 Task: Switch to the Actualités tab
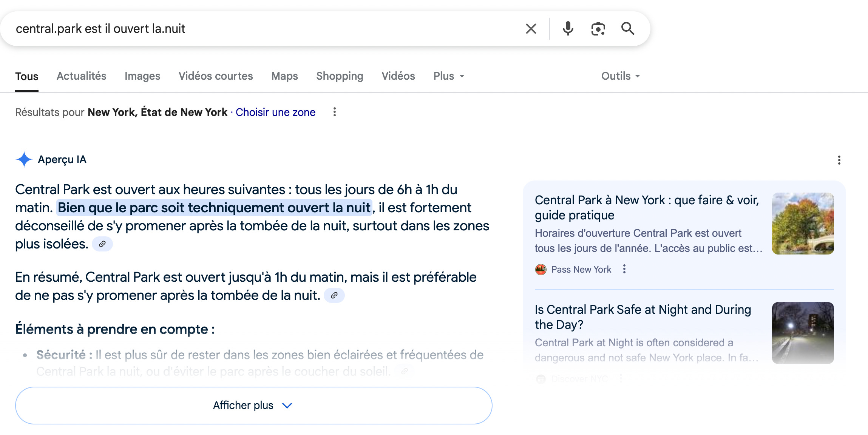click(82, 76)
